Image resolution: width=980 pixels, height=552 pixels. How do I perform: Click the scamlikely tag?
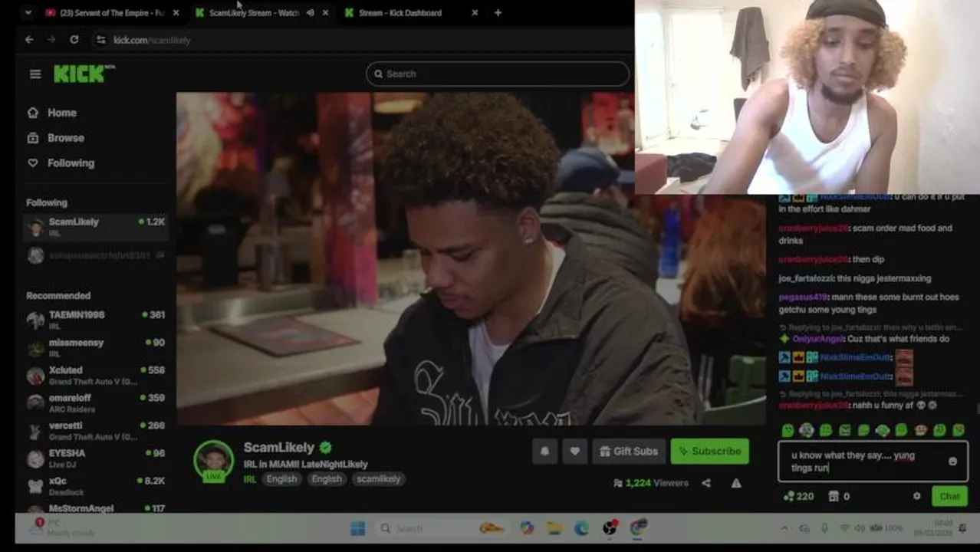pyautogui.click(x=378, y=479)
